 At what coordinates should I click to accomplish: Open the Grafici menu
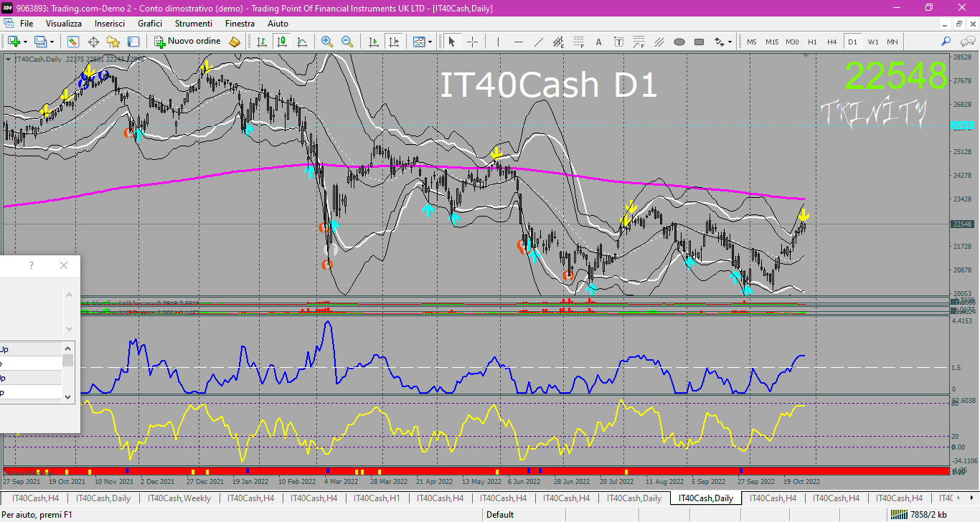tap(150, 24)
